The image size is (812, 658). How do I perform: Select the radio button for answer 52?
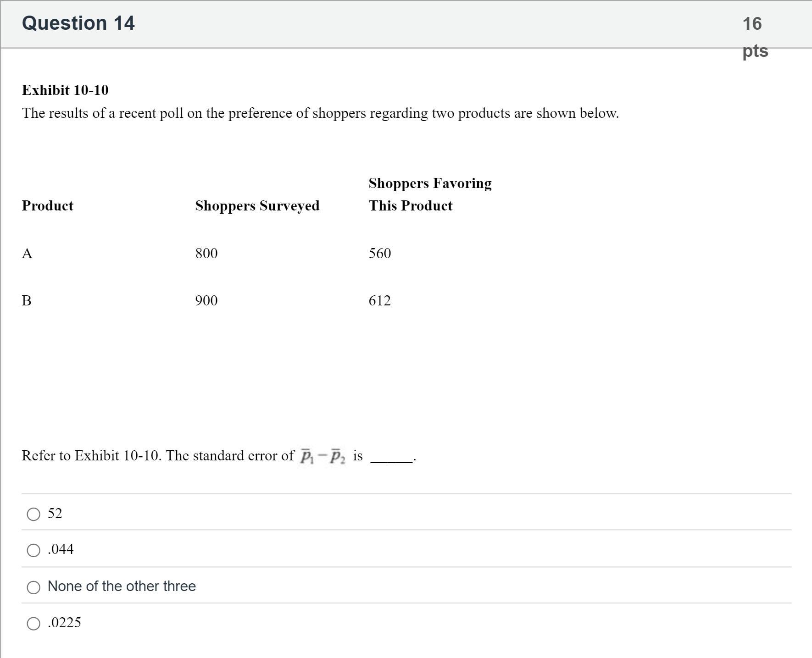coord(33,514)
